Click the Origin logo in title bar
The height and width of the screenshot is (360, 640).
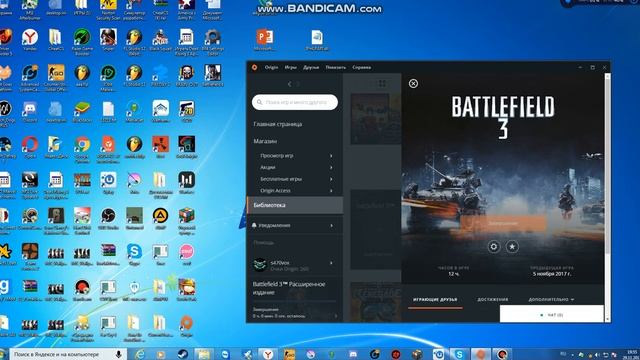click(255, 67)
